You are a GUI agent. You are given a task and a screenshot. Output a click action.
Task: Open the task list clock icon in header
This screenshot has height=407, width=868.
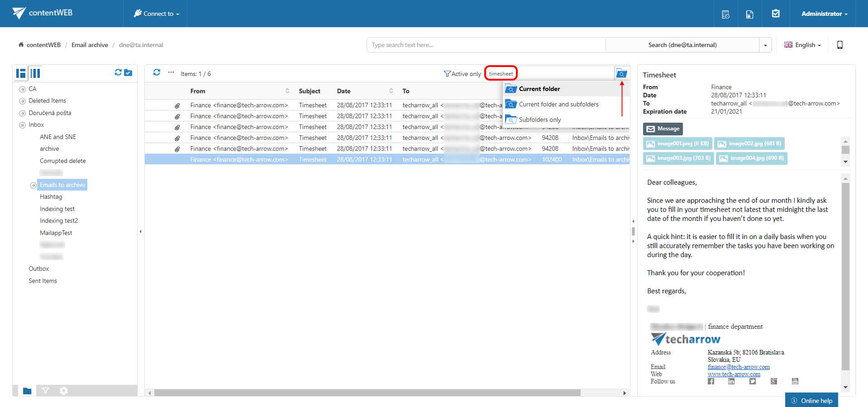pyautogui.click(x=725, y=14)
